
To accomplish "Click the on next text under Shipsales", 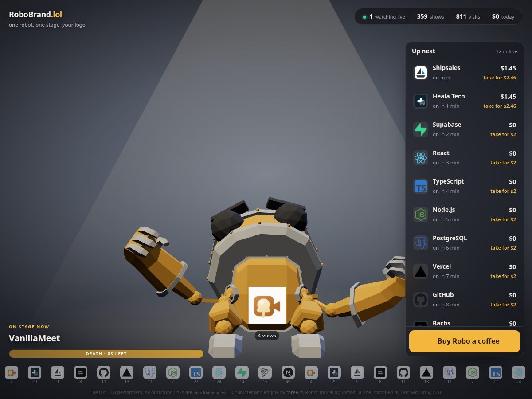I will (x=442, y=78).
